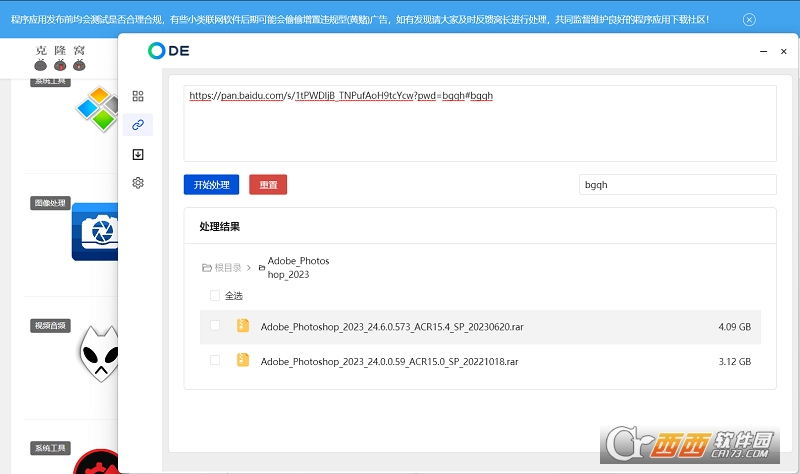Open the download list sidebar icon
The image size is (800, 474).
(x=138, y=154)
